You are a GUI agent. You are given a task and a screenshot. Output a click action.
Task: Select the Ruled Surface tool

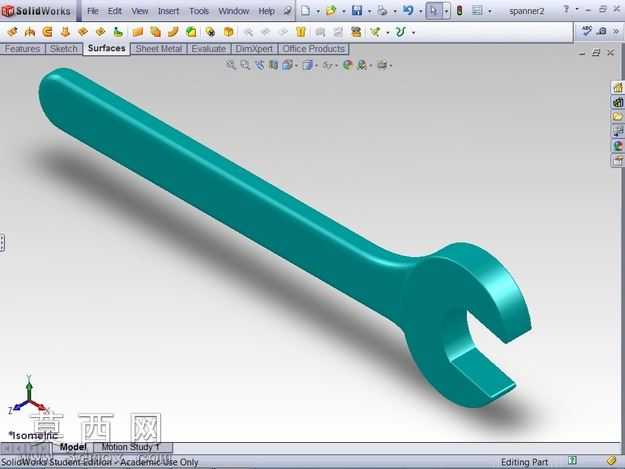click(173, 31)
